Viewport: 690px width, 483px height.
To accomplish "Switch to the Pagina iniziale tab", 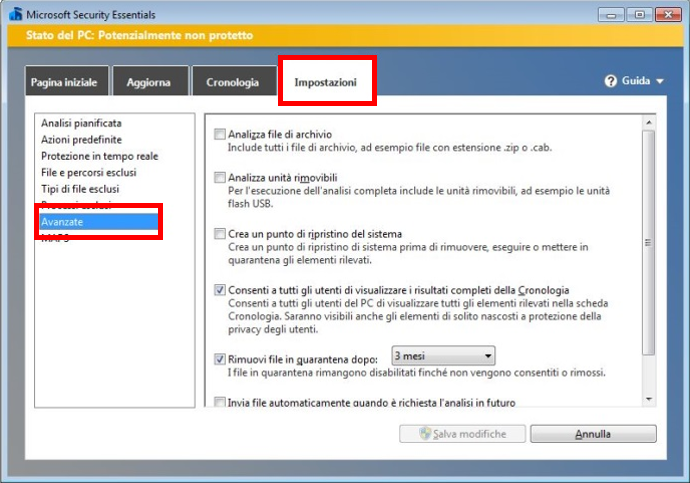I will click(x=66, y=81).
